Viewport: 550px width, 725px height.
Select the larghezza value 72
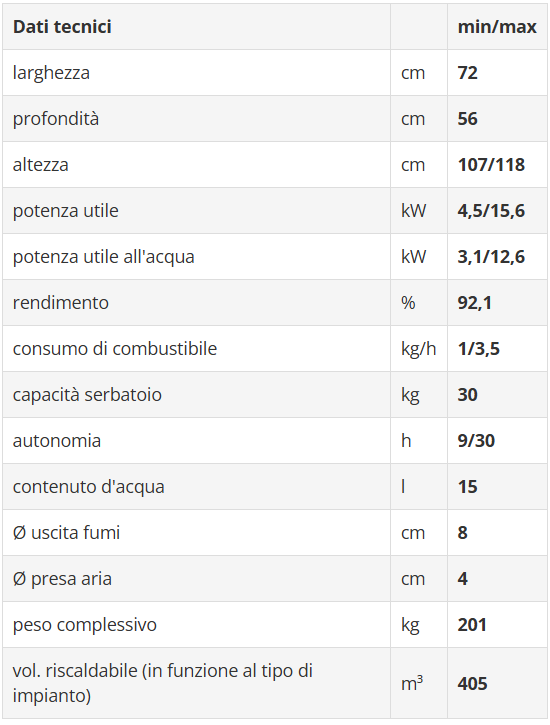coord(467,73)
